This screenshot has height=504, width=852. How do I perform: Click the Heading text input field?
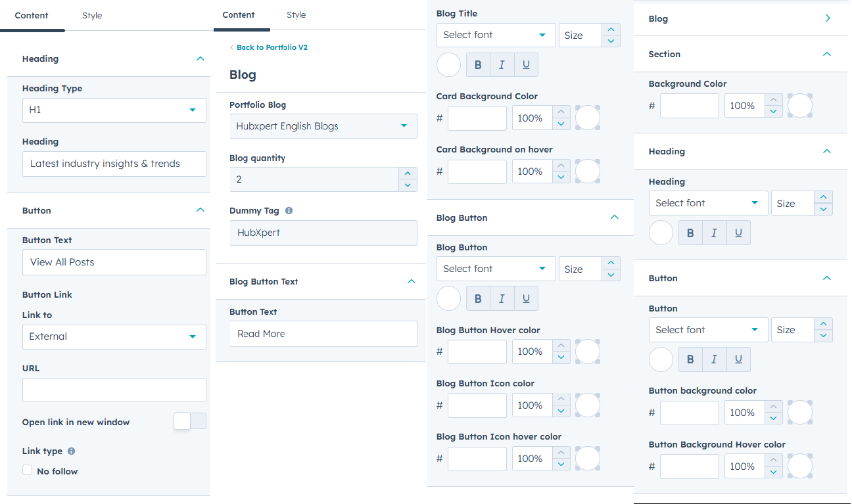[114, 164]
